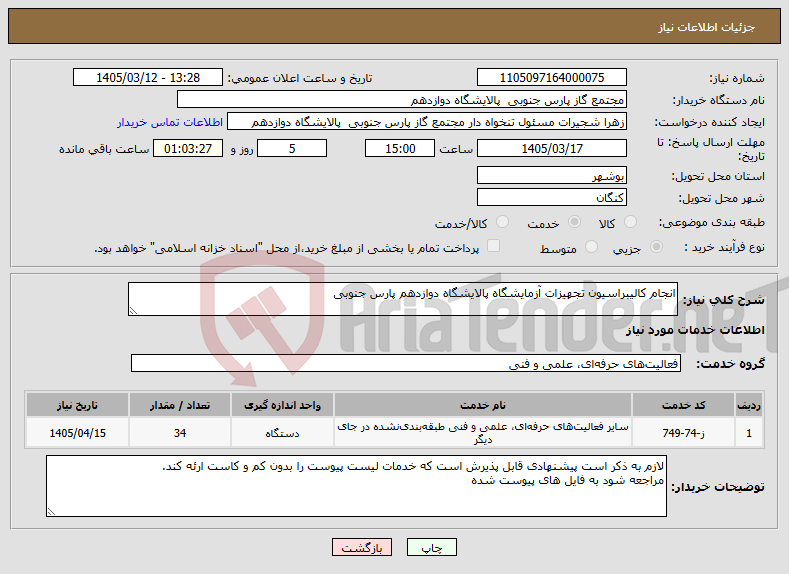Screen dimensions: 789x574
Task: Click the بازگشت back button
Action: (x=362, y=547)
